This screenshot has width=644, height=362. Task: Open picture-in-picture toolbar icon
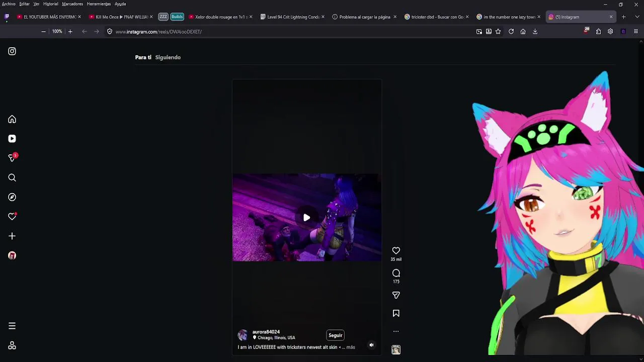click(479, 32)
